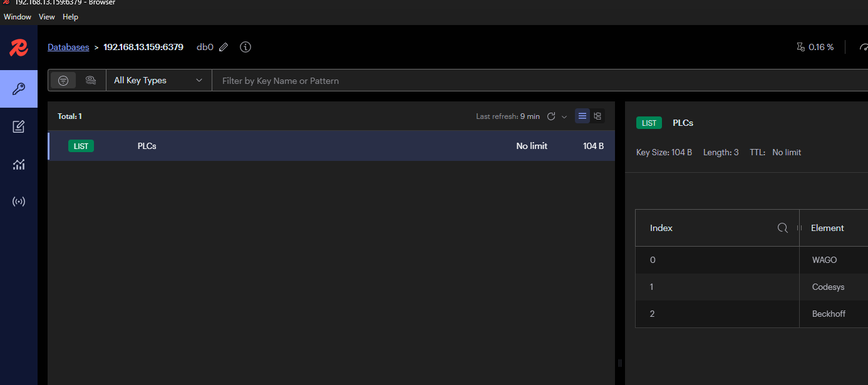Click the Length: 3 label
The width and height of the screenshot is (868, 385).
721,152
